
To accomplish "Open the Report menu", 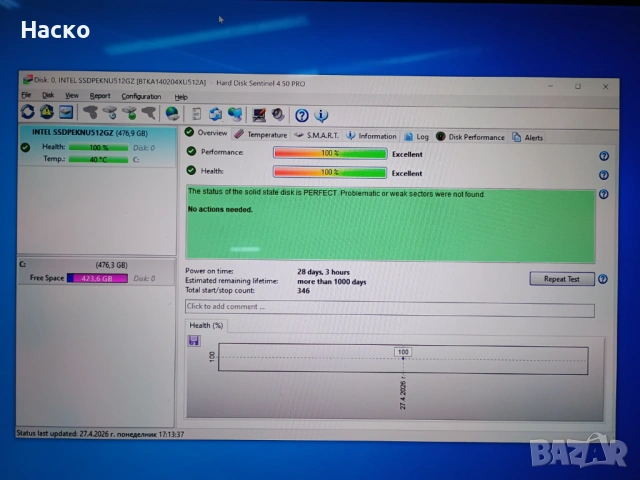I will point(100,96).
